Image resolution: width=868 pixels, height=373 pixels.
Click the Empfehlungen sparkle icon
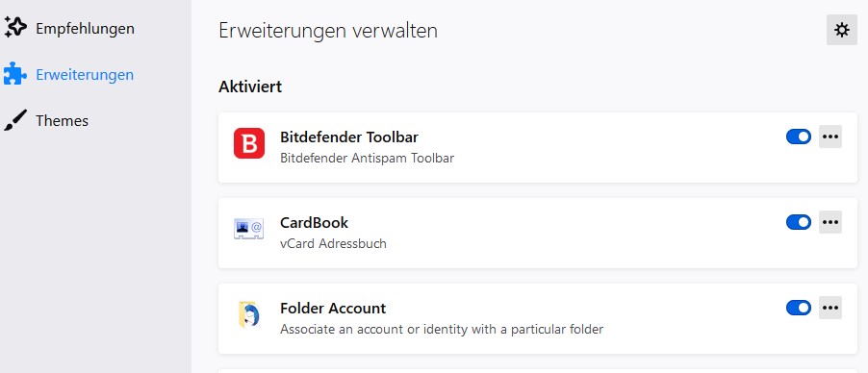(15, 28)
